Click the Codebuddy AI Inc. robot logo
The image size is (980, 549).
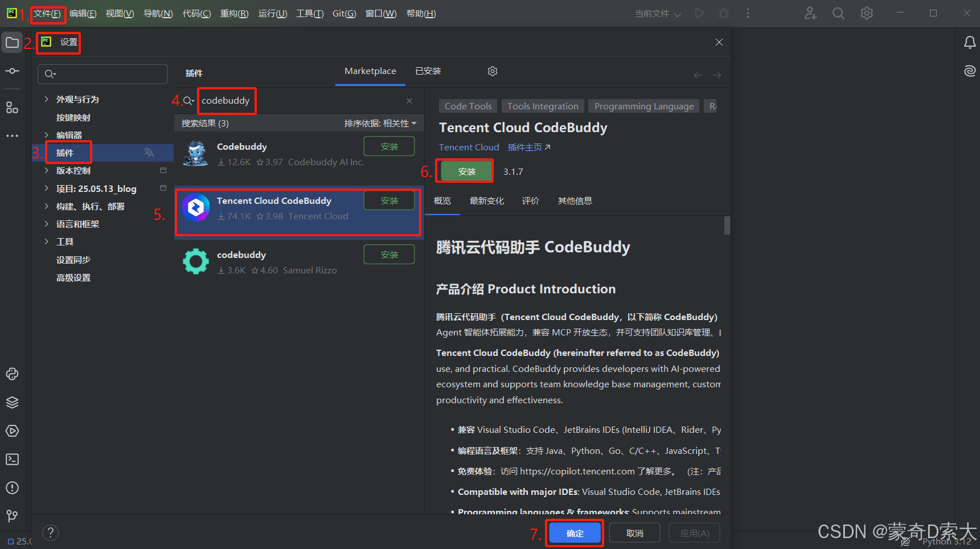pyautogui.click(x=196, y=154)
